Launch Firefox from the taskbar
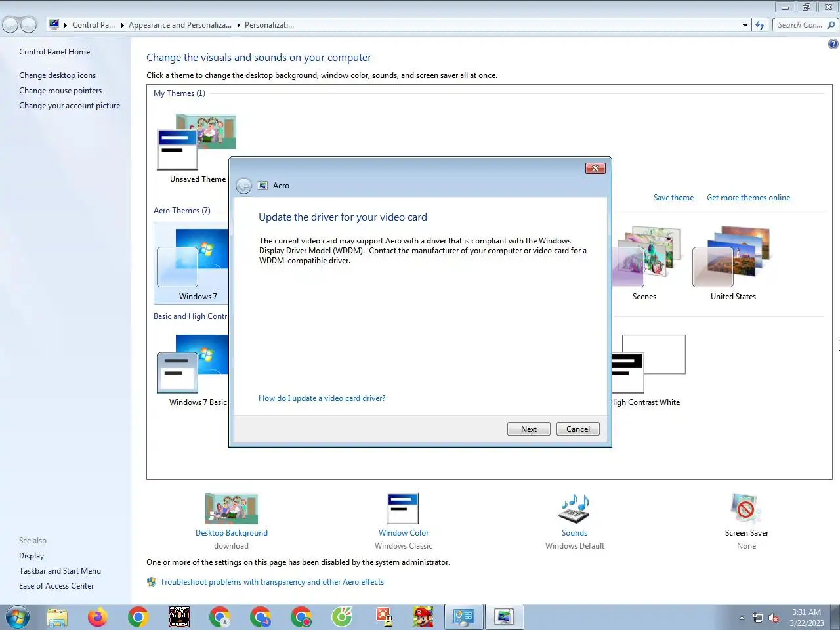This screenshot has height=630, width=840. tap(98, 617)
